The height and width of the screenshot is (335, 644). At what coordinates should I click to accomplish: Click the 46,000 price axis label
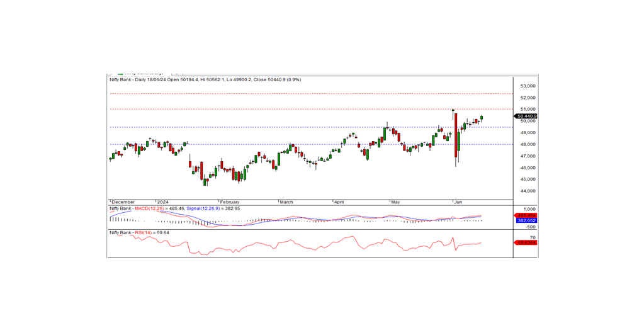[x=528, y=167]
